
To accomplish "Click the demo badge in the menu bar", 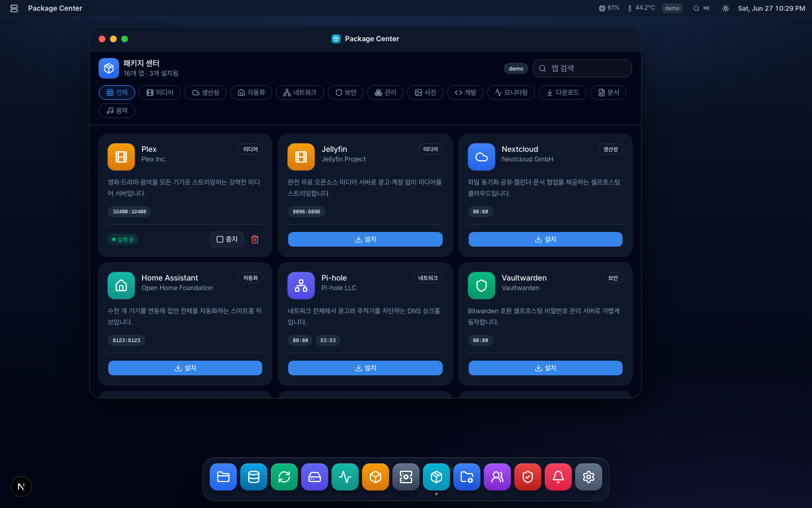I will coord(672,8).
